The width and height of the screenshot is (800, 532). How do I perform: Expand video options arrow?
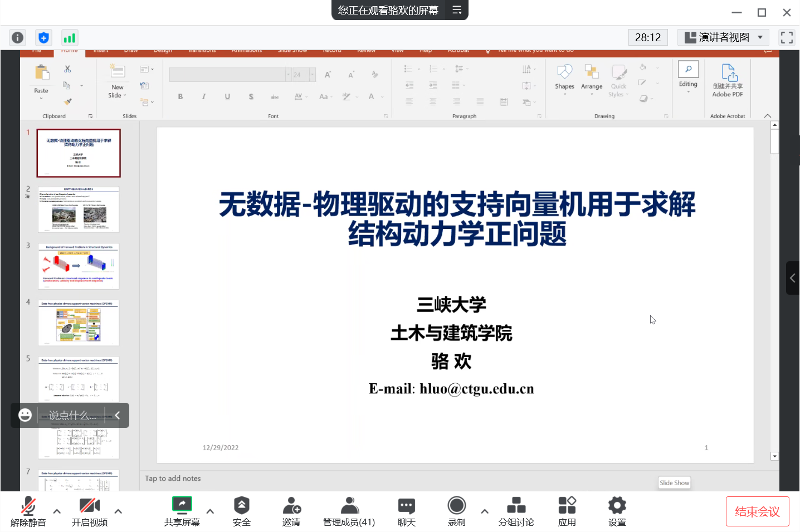pyautogui.click(x=118, y=511)
